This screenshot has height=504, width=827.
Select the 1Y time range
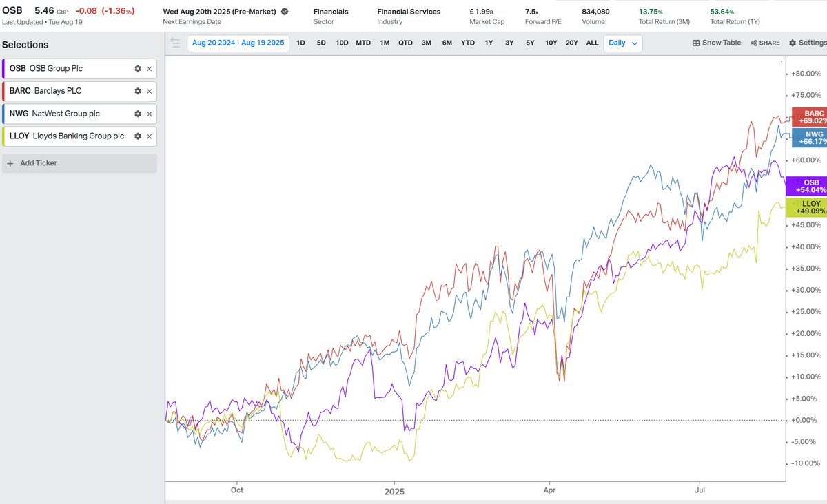pyautogui.click(x=489, y=43)
